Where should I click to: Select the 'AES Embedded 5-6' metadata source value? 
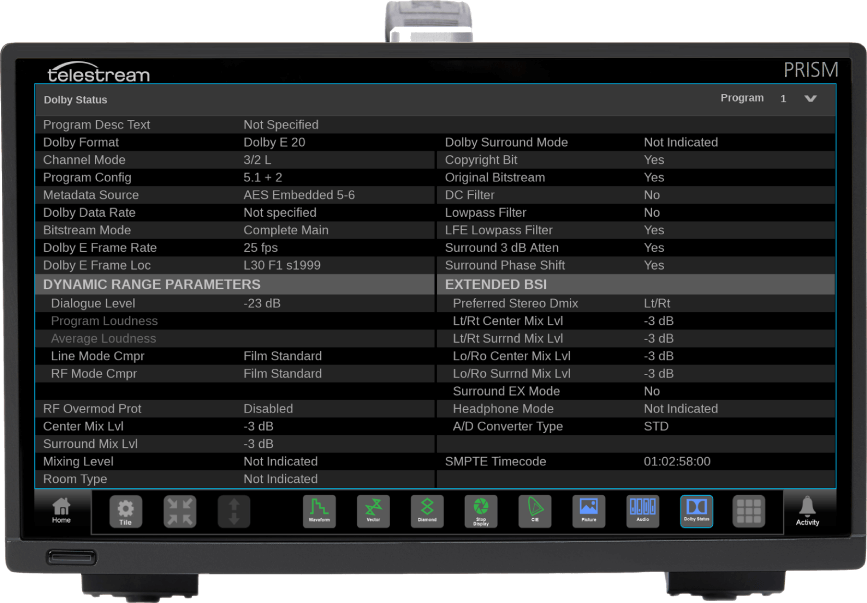(x=299, y=195)
